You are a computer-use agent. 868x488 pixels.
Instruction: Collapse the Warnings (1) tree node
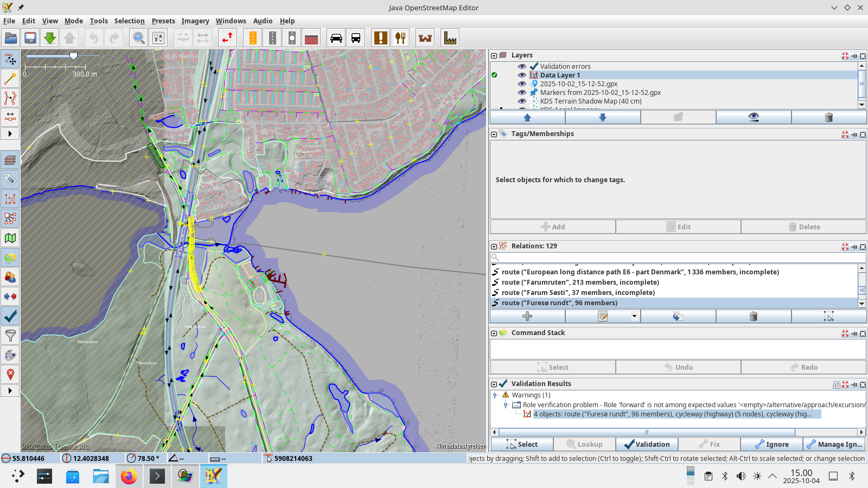495,395
